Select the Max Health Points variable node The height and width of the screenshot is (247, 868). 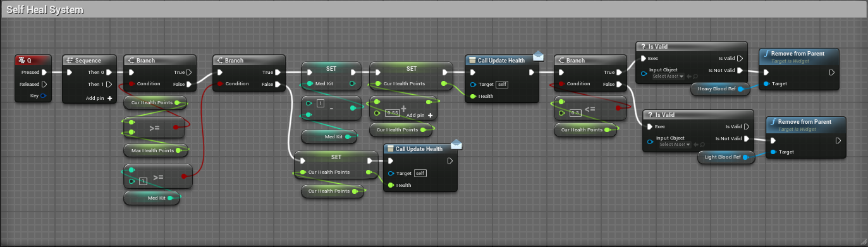click(x=156, y=150)
